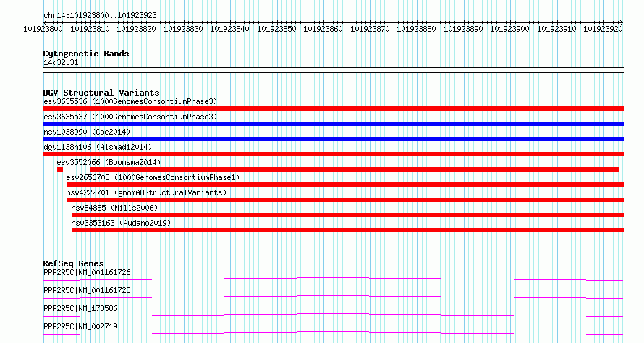Open variant label esv3635537 (1000GenomesConsortiumPhase3)
This screenshot has width=644, height=343.
click(130, 117)
